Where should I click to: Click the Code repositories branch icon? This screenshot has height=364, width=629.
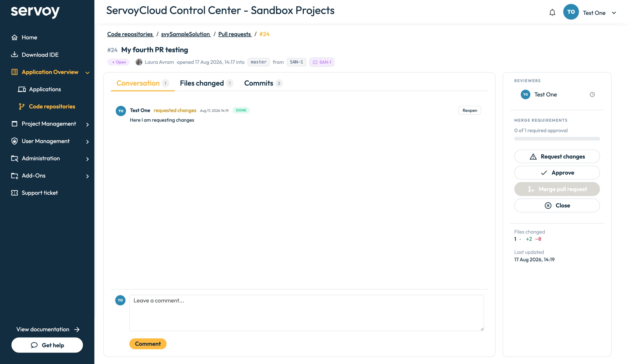pos(22,106)
